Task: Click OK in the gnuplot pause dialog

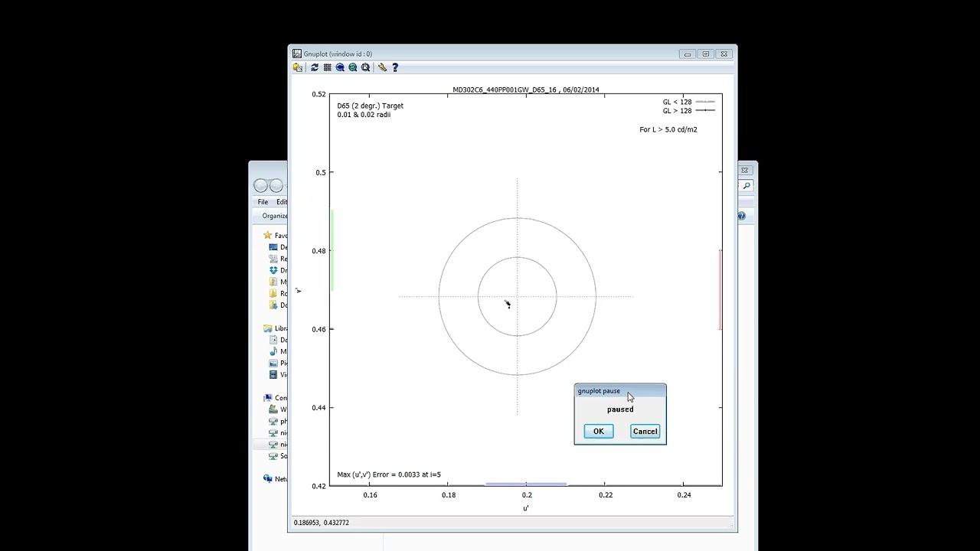Action: click(599, 432)
